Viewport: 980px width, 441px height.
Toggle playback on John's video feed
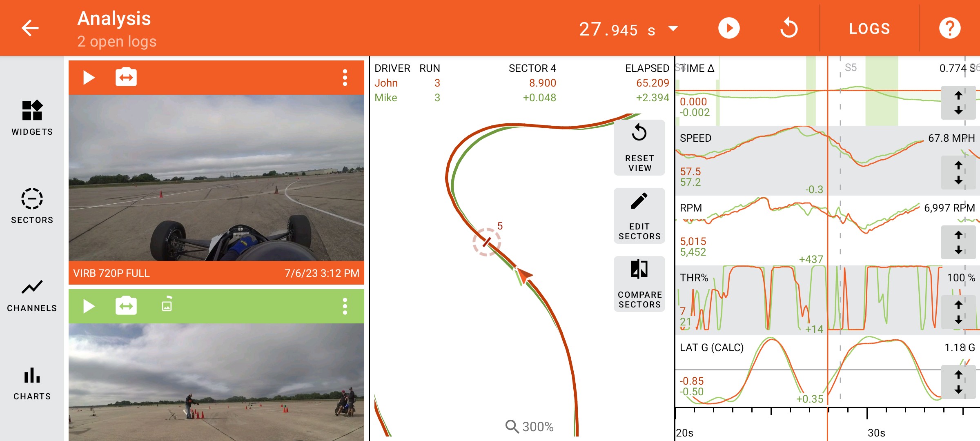87,76
